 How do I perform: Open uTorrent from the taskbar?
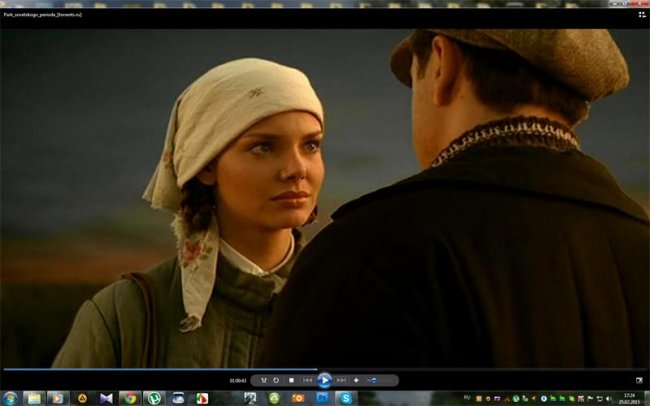[153, 398]
